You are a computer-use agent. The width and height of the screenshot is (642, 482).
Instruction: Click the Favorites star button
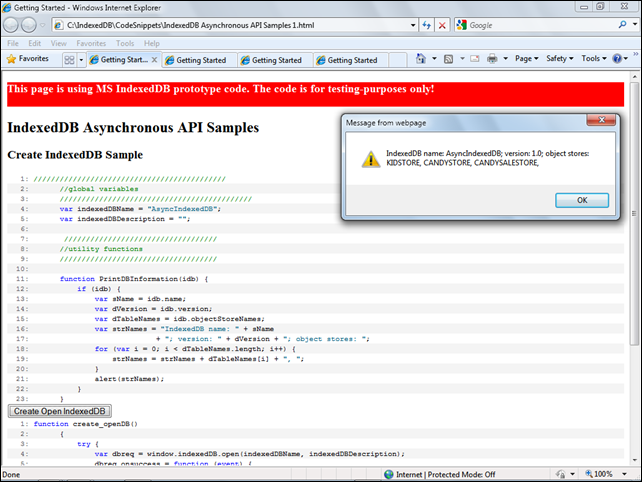coord(28,60)
